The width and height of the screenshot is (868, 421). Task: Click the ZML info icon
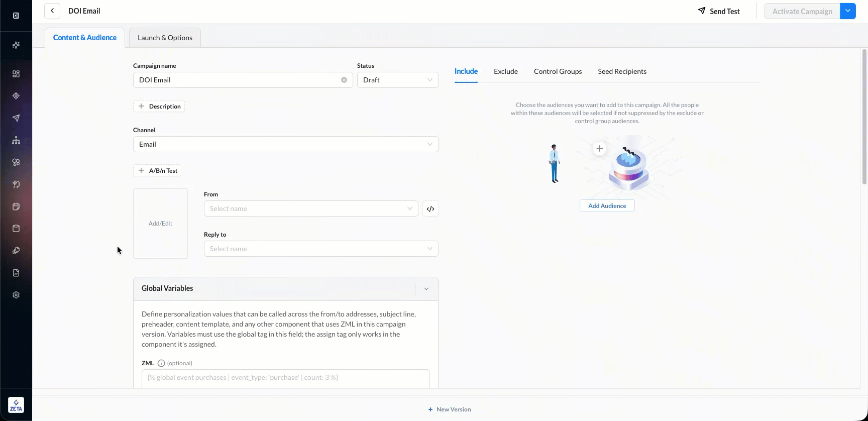(161, 363)
